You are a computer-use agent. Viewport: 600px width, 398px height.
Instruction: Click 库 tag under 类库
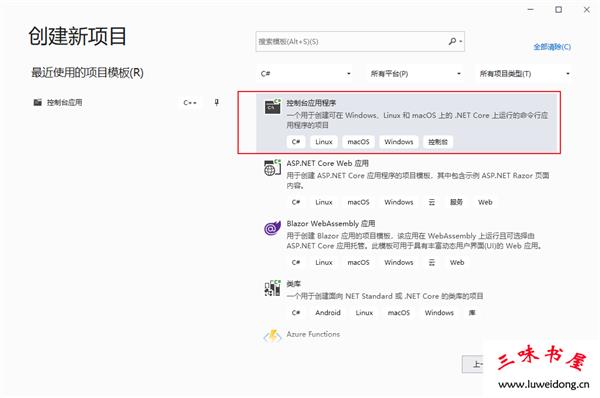click(472, 313)
